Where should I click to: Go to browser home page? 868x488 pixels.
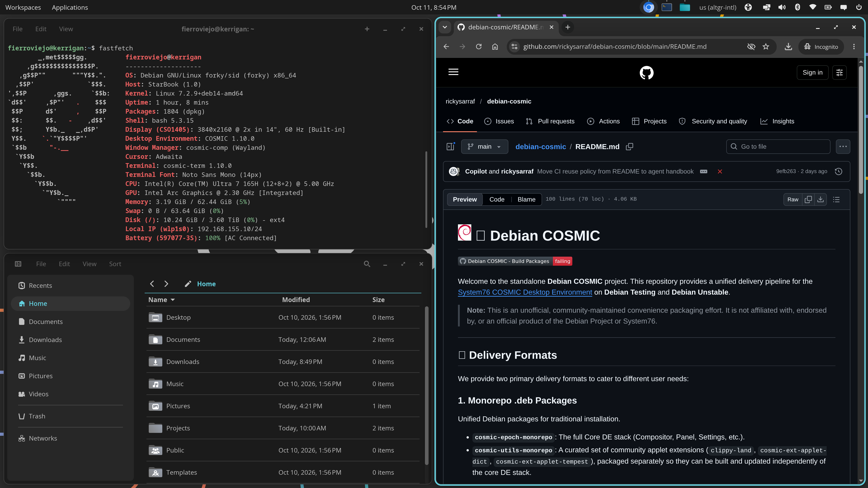point(495,47)
